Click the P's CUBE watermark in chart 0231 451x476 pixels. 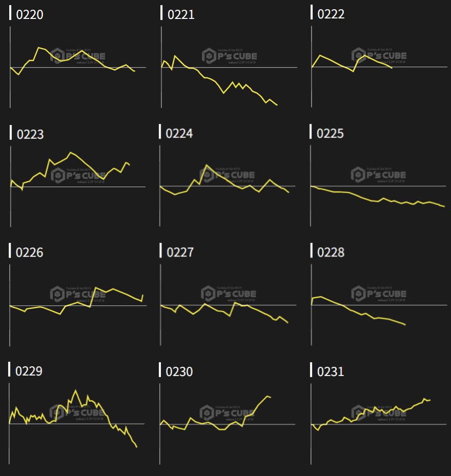(x=379, y=412)
